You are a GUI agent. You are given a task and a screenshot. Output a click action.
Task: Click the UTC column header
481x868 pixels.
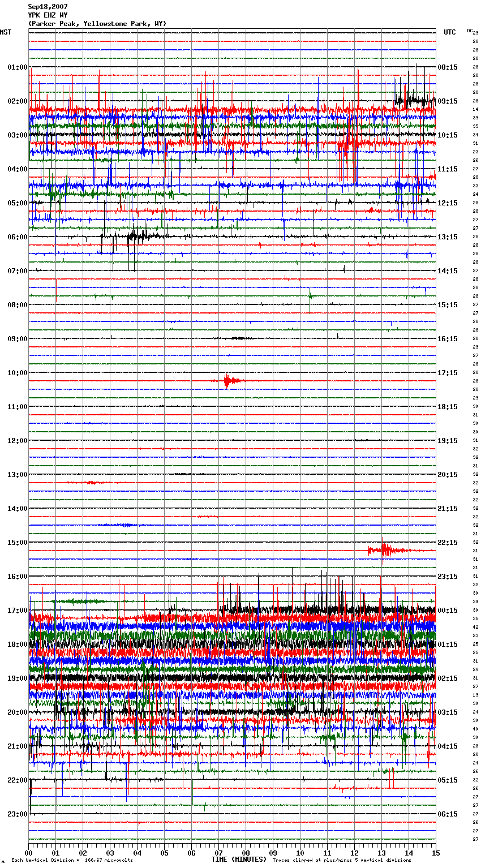click(x=450, y=32)
